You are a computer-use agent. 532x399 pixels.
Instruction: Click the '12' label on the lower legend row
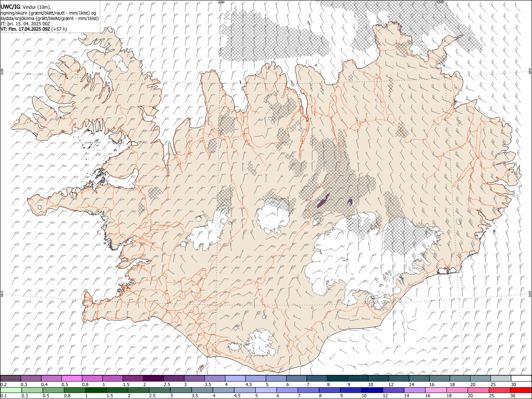click(385, 396)
